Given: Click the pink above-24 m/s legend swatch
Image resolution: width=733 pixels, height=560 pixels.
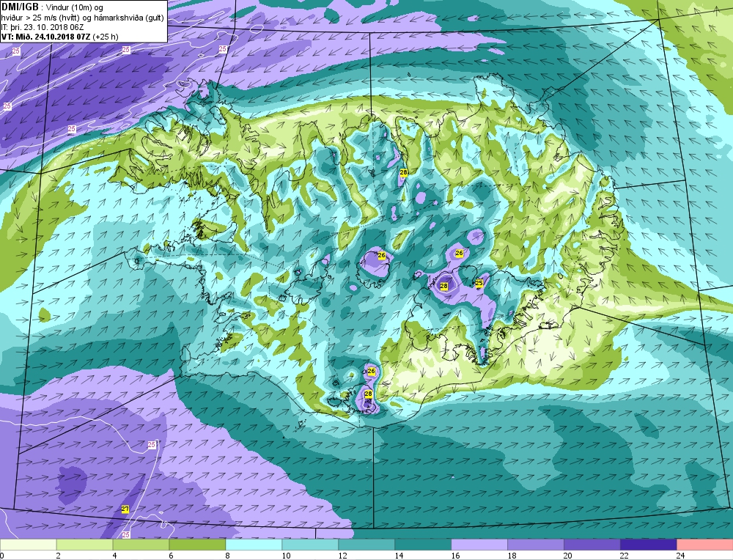Looking at the screenshot, I should pos(704,545).
